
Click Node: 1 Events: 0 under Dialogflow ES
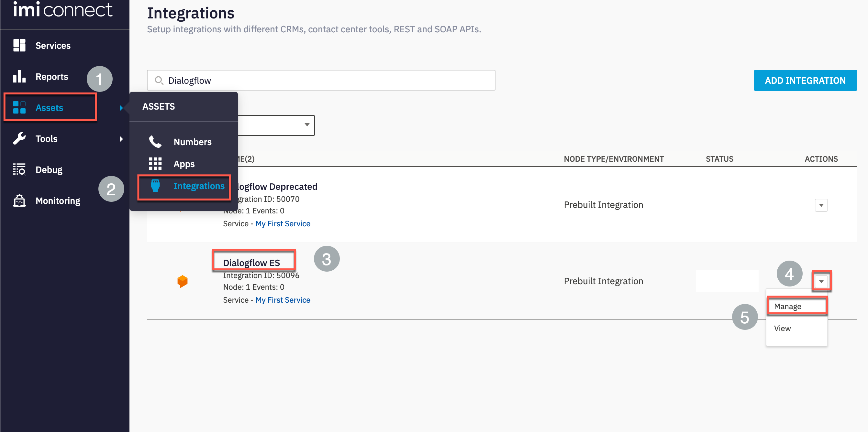click(x=253, y=287)
